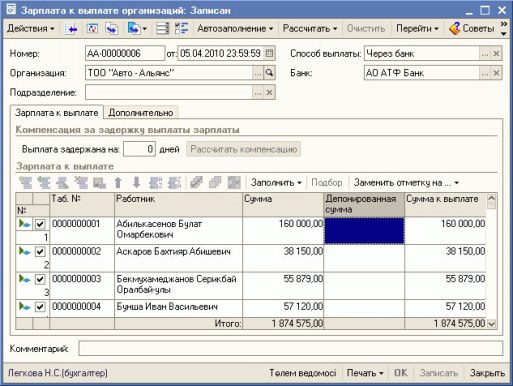Click the Работник column header
Screen dimensions: 513x386
(x=178, y=204)
